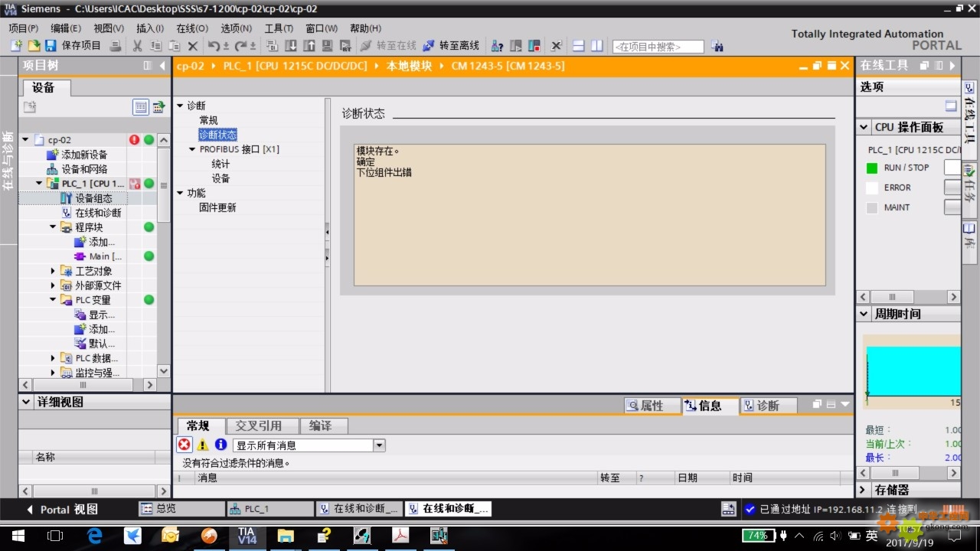The height and width of the screenshot is (551, 980).
Task: Switch to PLC_1 editor in bottom bar
Action: (270, 509)
